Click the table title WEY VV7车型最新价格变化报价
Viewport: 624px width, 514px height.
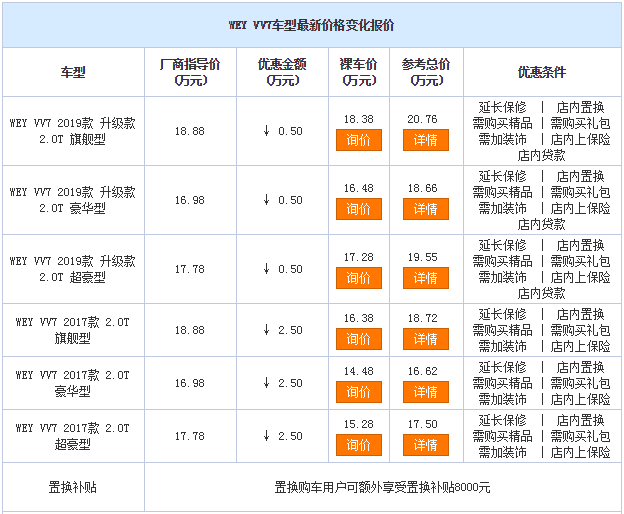tap(311, 25)
